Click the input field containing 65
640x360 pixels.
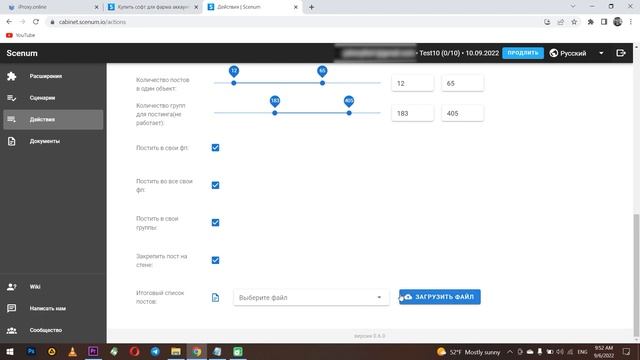[462, 83]
